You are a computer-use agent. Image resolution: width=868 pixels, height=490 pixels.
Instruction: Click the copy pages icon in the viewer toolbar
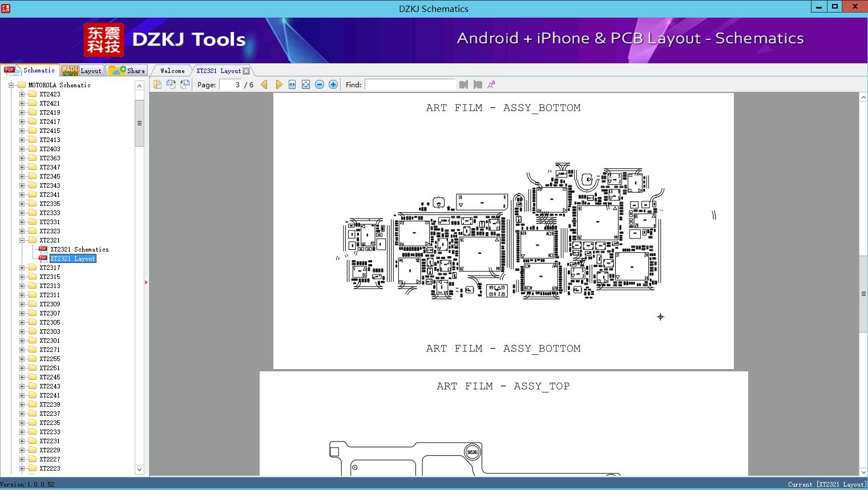(158, 84)
